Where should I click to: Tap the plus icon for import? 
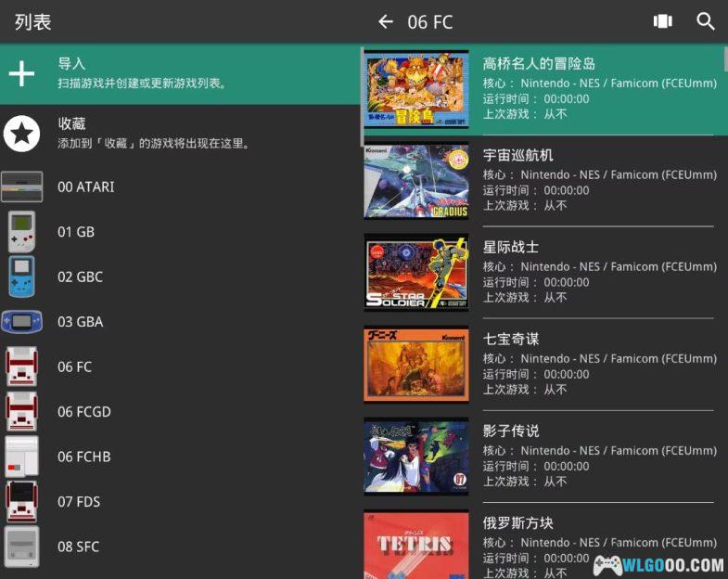coord(21,73)
